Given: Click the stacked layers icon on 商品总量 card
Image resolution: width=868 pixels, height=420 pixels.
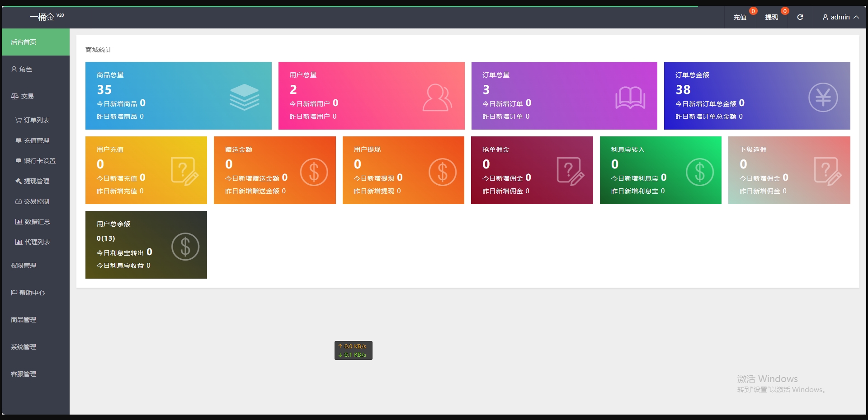Looking at the screenshot, I should click(x=244, y=97).
